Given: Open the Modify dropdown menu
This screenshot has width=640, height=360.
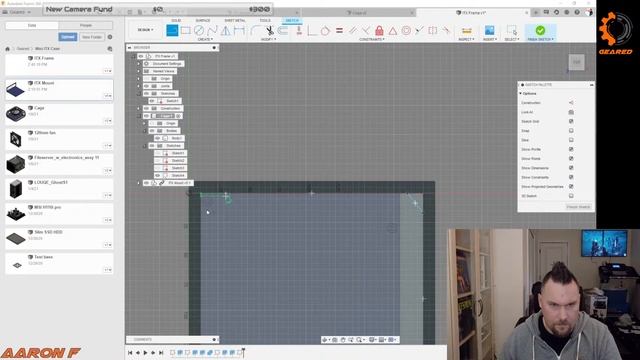Looking at the screenshot, I should click(268, 39).
